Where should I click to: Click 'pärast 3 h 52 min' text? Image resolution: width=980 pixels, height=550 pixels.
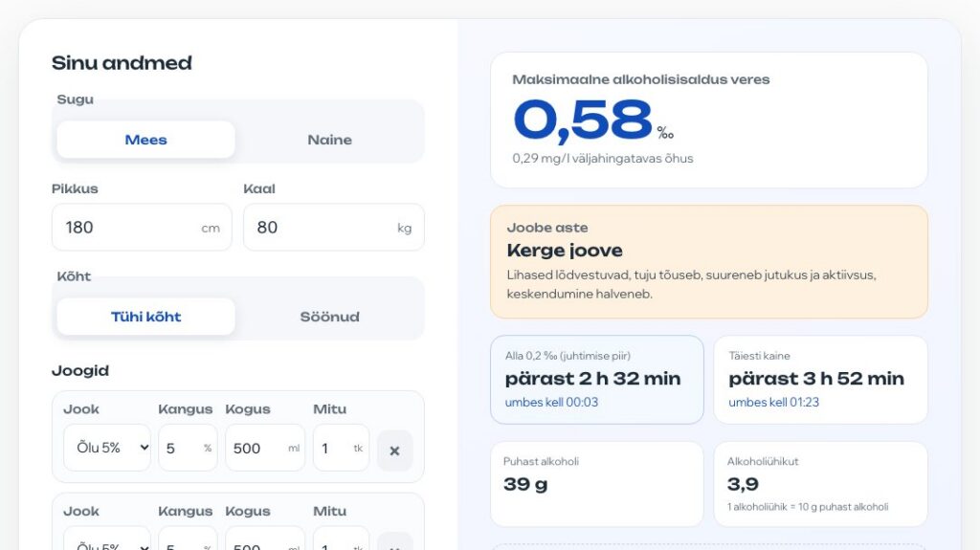[x=816, y=378]
